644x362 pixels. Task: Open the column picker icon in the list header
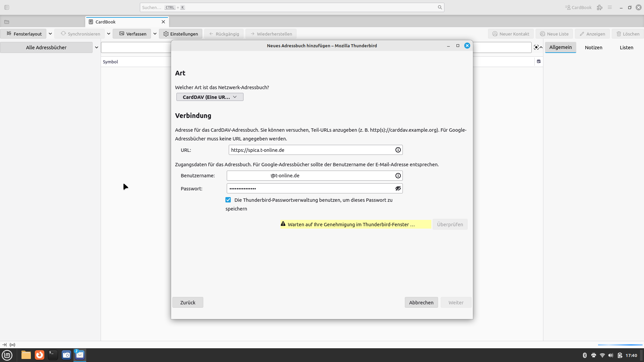pos(539,61)
